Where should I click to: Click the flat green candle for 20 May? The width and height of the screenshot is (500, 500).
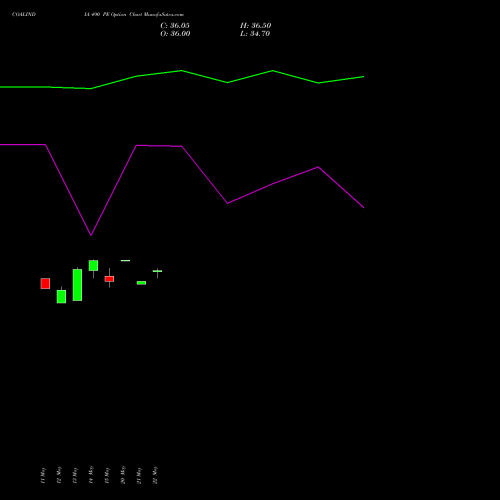pos(125,260)
